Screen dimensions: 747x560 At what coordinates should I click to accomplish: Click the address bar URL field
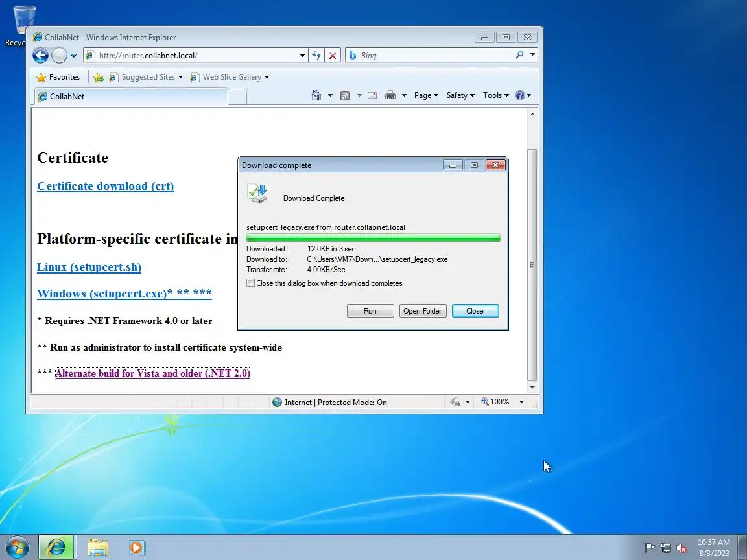191,55
